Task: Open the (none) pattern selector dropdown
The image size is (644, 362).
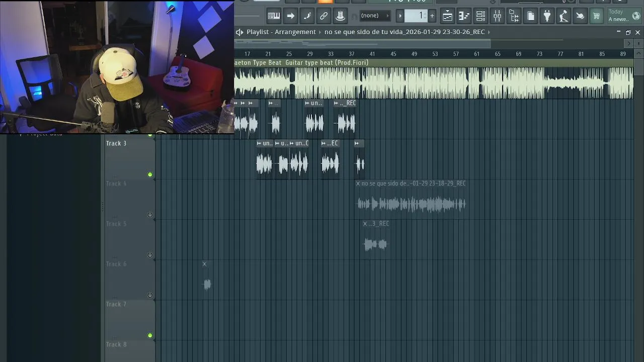Action: point(374,16)
